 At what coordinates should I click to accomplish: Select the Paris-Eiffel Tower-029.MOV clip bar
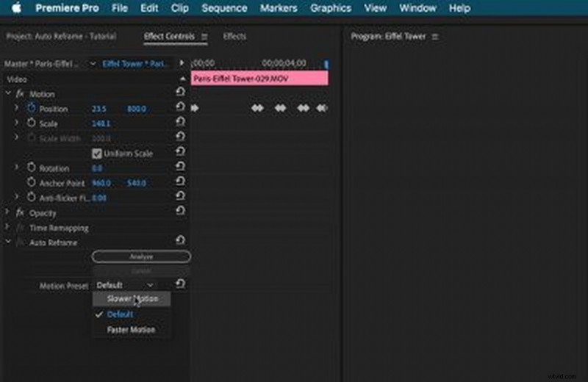[259, 79]
